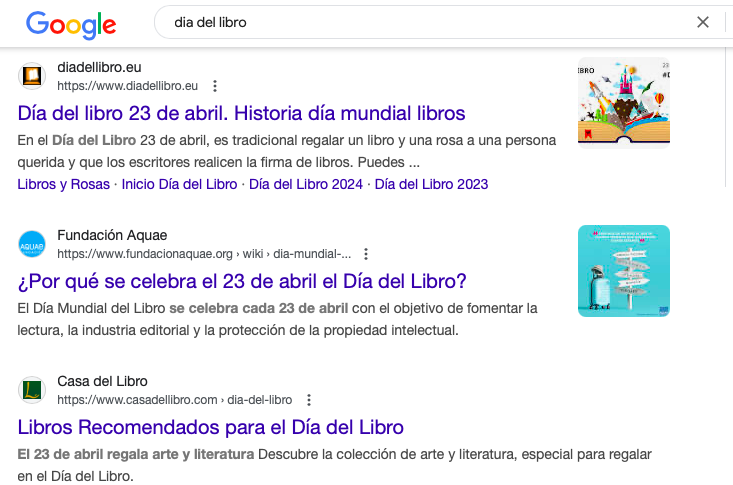Image resolution: width=733 pixels, height=485 pixels.
Task: Open the 'Libros y Rosas' sitelink
Action: pyautogui.click(x=64, y=184)
